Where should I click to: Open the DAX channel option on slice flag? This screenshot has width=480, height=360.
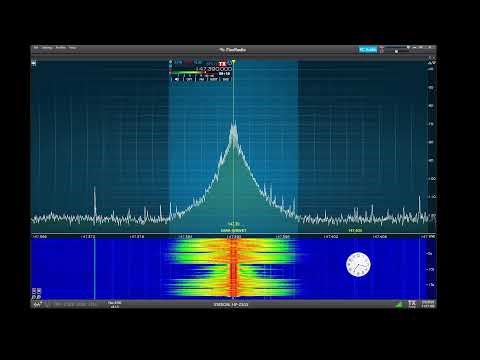(226, 79)
